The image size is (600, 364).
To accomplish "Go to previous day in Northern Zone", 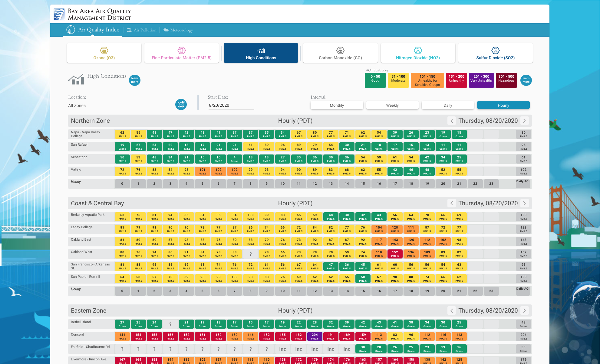I will click(452, 121).
